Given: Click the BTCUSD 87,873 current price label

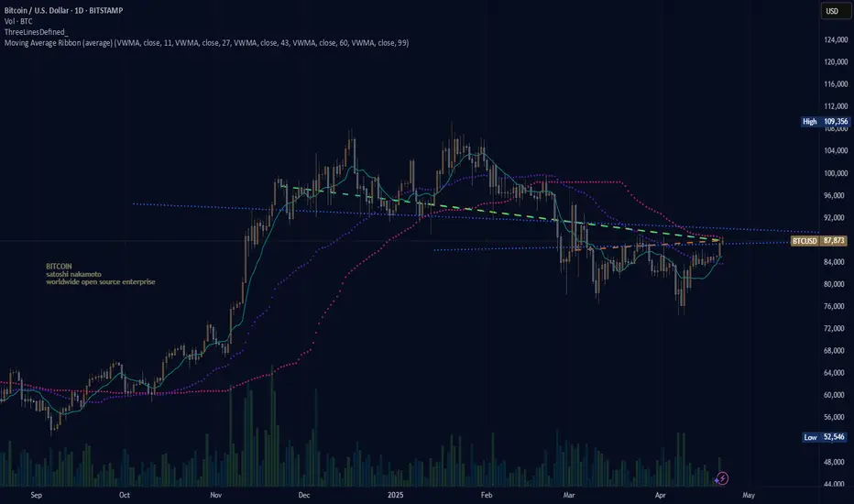Looking at the screenshot, I should (x=819, y=241).
